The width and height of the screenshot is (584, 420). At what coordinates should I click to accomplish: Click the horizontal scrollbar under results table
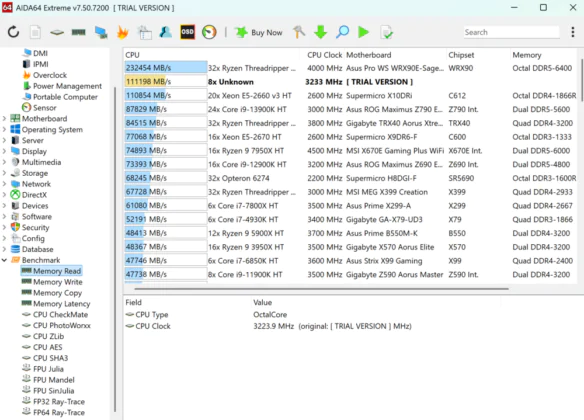pyautogui.click(x=321, y=289)
